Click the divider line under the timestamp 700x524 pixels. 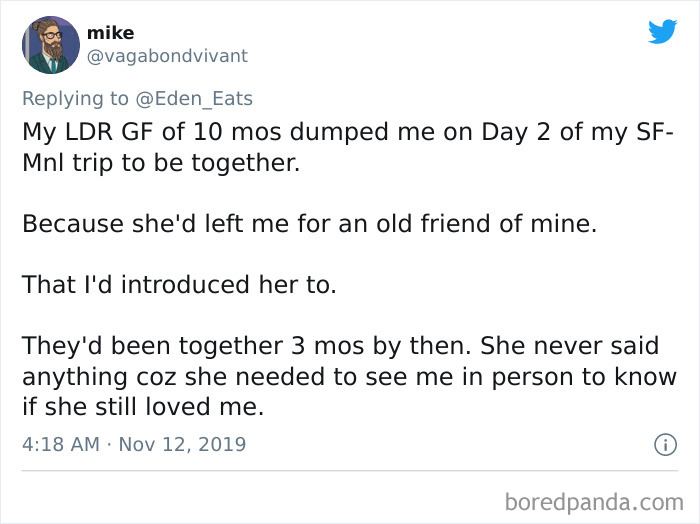pos(350,470)
